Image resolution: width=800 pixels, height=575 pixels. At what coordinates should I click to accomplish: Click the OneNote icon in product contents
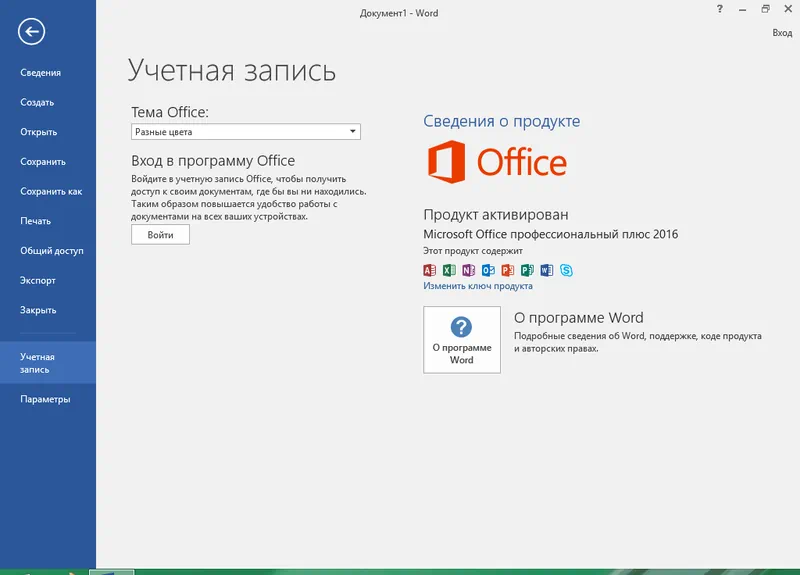468,270
